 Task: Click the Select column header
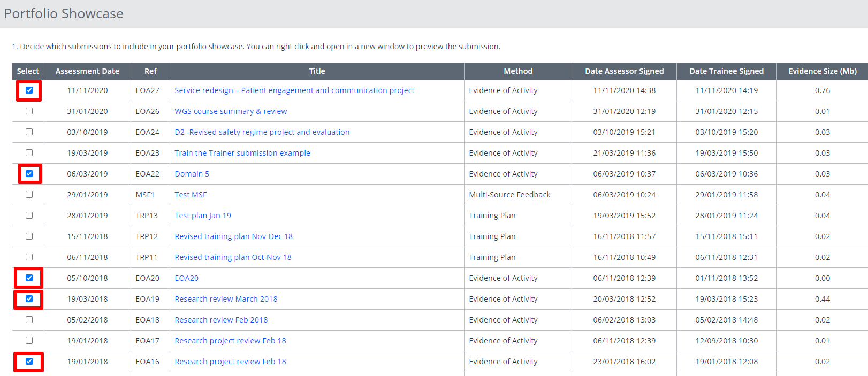click(28, 71)
